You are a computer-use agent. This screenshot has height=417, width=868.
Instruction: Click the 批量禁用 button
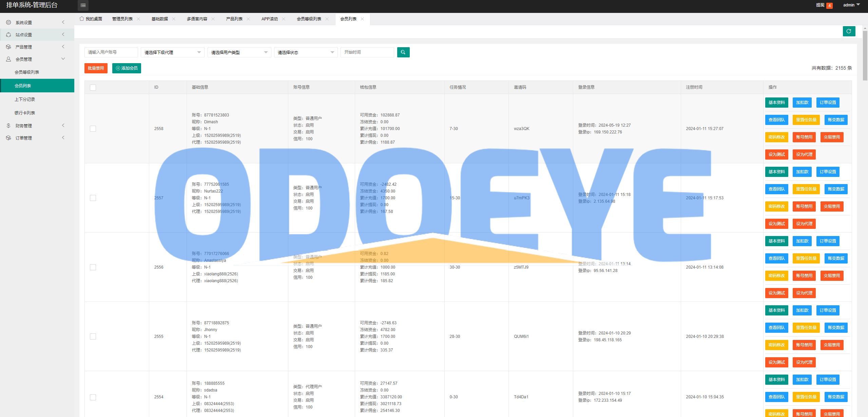[x=96, y=68]
